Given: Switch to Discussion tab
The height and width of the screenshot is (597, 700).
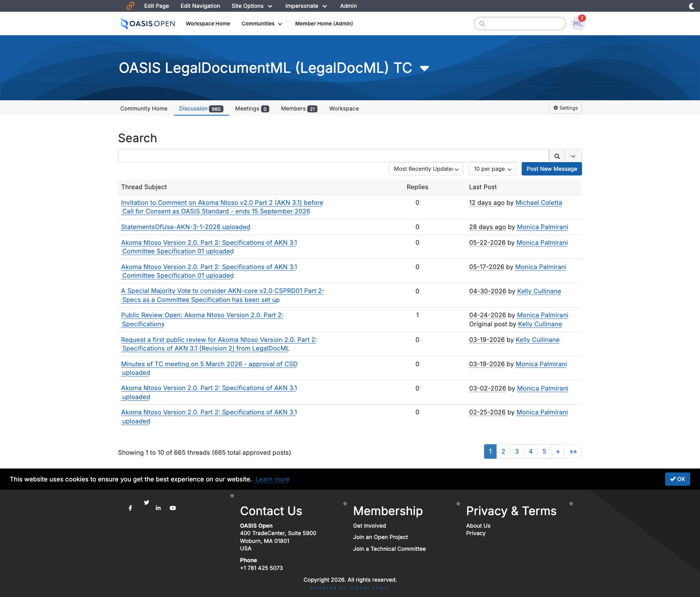Looking at the screenshot, I should (x=201, y=109).
